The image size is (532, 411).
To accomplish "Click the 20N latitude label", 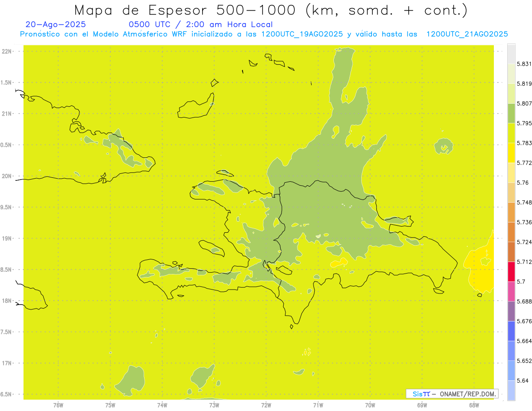I will 7,176.
